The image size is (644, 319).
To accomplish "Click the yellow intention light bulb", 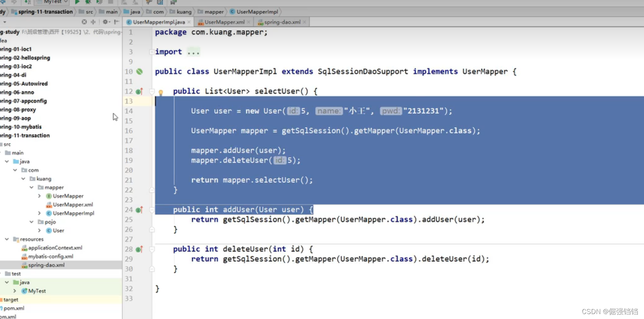I will (x=161, y=92).
